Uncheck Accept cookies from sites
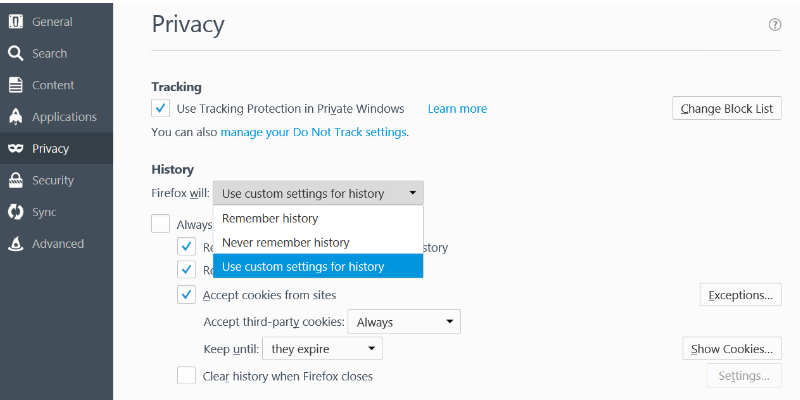The image size is (800, 400). [186, 295]
